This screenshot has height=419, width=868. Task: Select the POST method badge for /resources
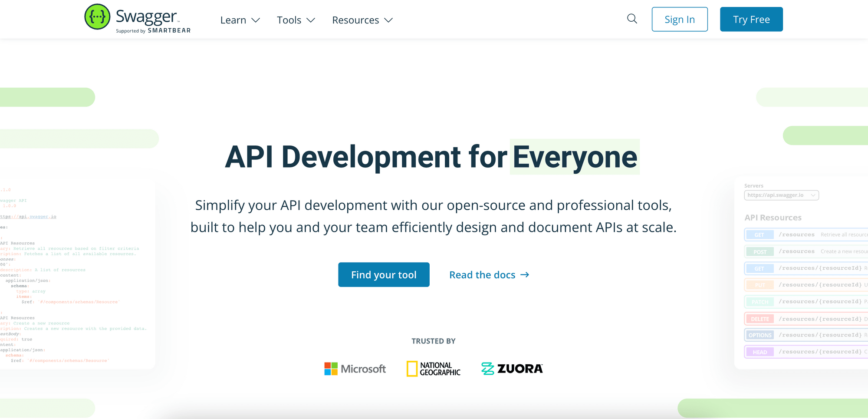point(759,252)
